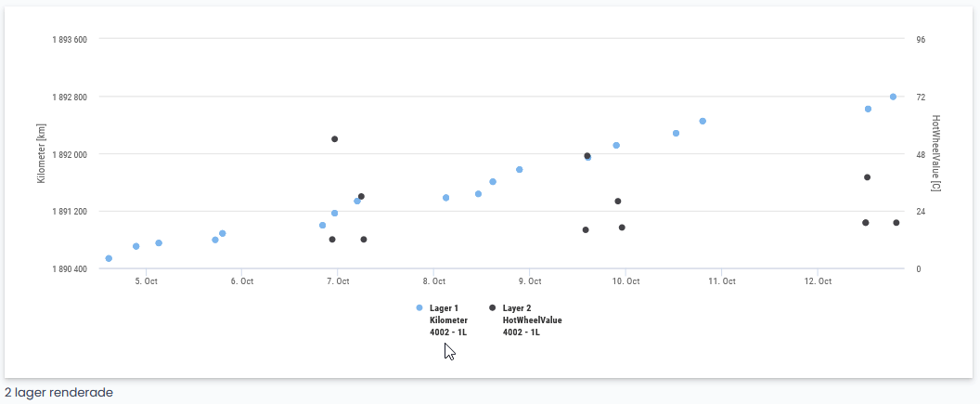Click the 72 right-axis label

[x=921, y=98]
